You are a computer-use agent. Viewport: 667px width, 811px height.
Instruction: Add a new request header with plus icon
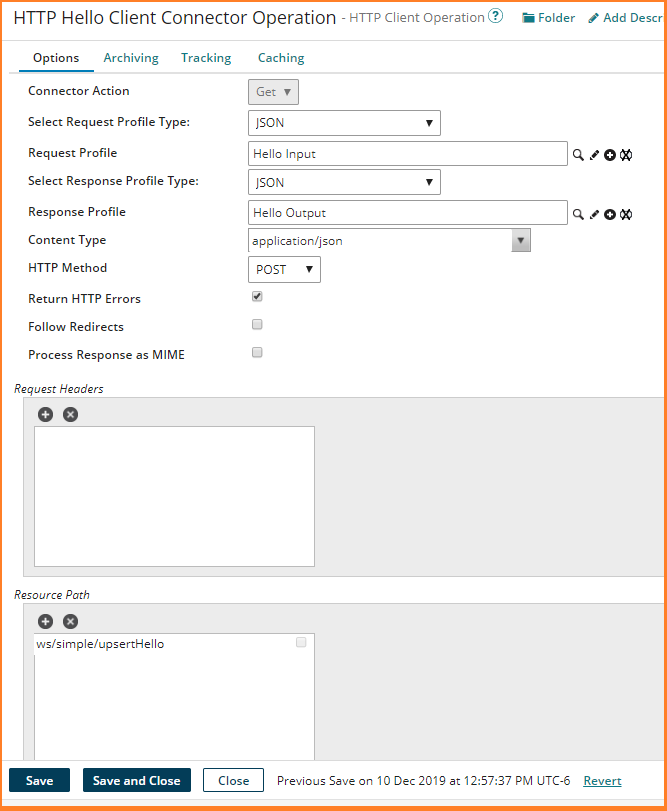click(x=46, y=414)
